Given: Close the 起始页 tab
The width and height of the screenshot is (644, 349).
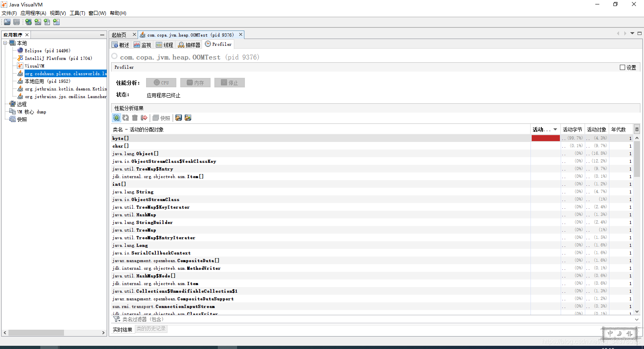Looking at the screenshot, I should [134, 35].
